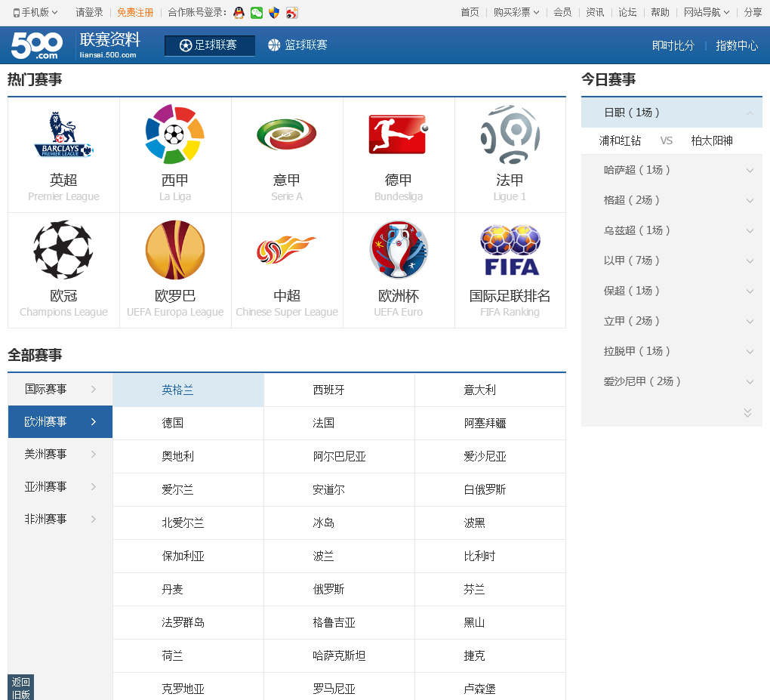This screenshot has height=700, width=770.
Task: Select 美洲赛事 category
Action: tap(60, 454)
